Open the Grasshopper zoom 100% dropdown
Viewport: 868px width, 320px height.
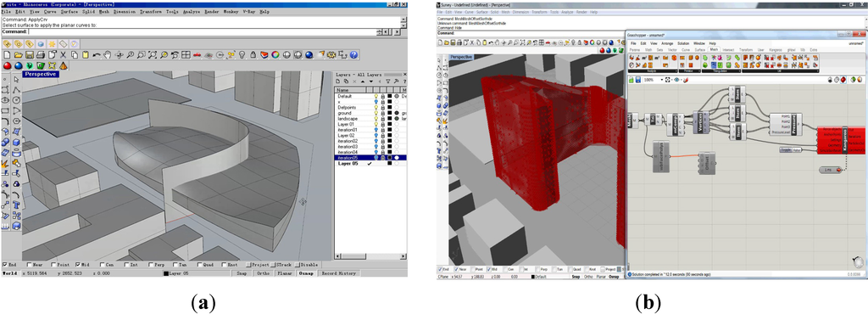(661, 80)
